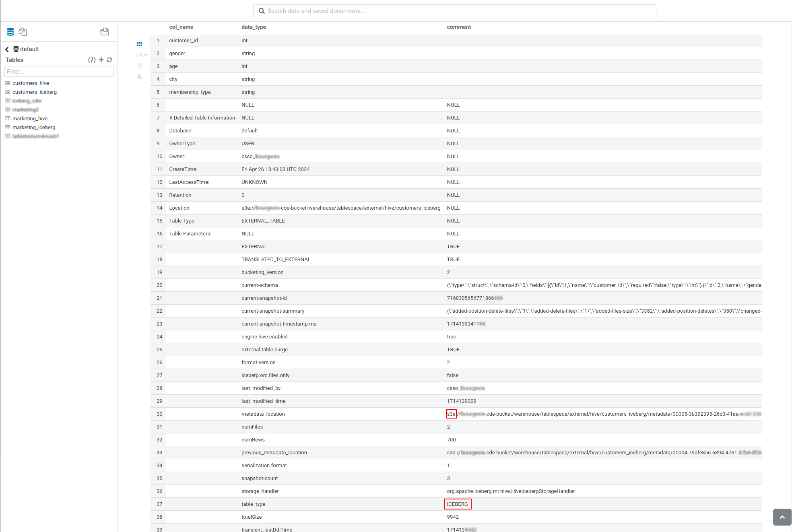
Task: Click the default database name
Action: point(29,49)
